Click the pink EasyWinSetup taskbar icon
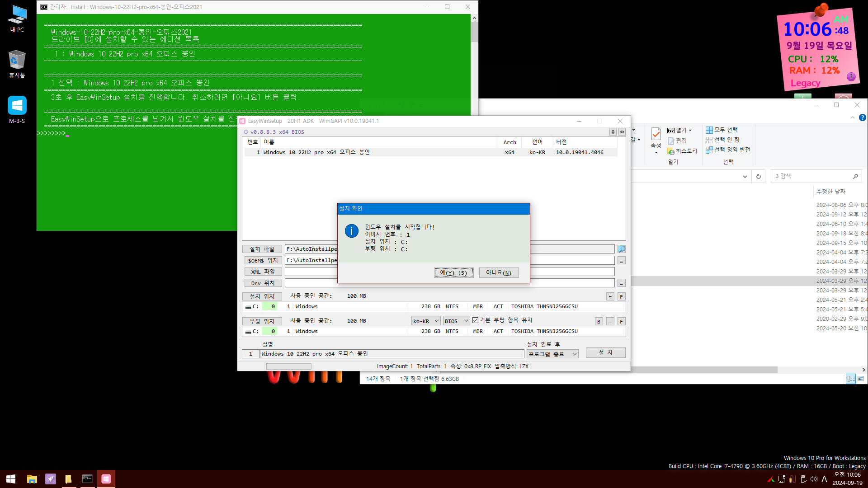 pyautogui.click(x=106, y=479)
